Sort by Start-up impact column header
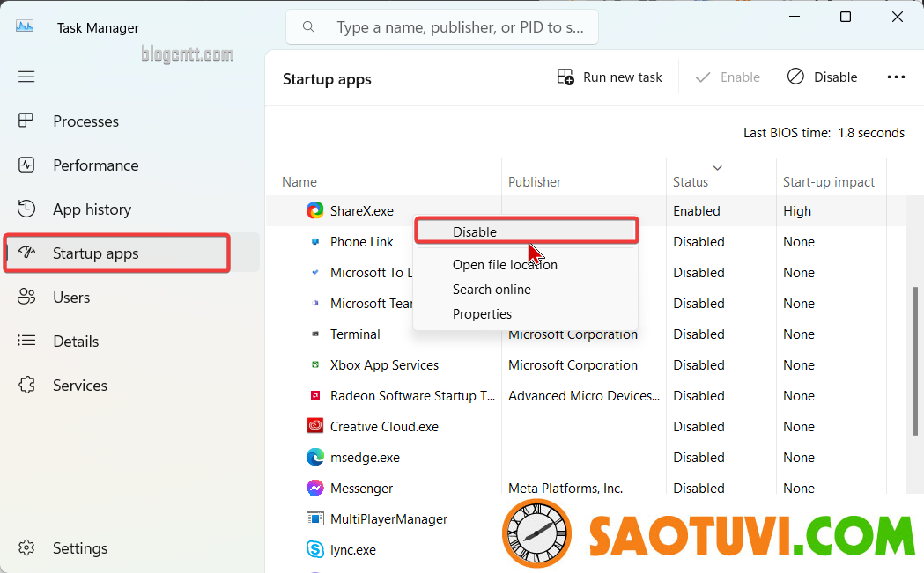 coord(831,182)
